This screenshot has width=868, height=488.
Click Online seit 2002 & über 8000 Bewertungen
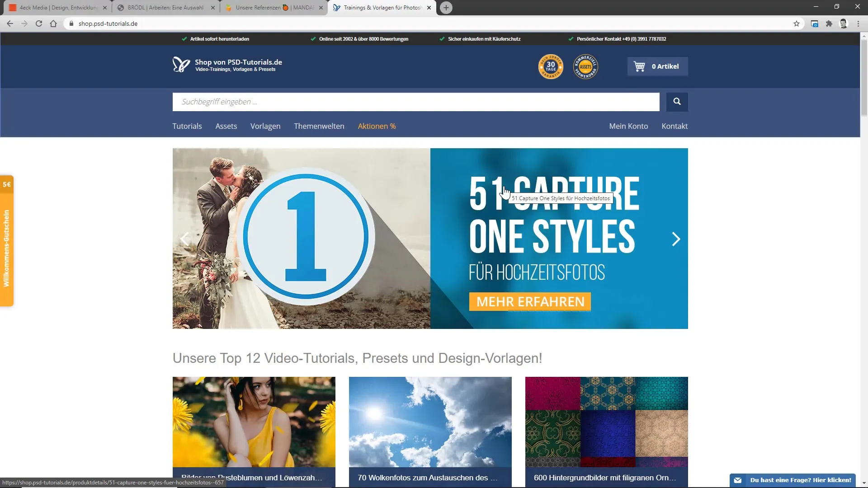coord(363,39)
